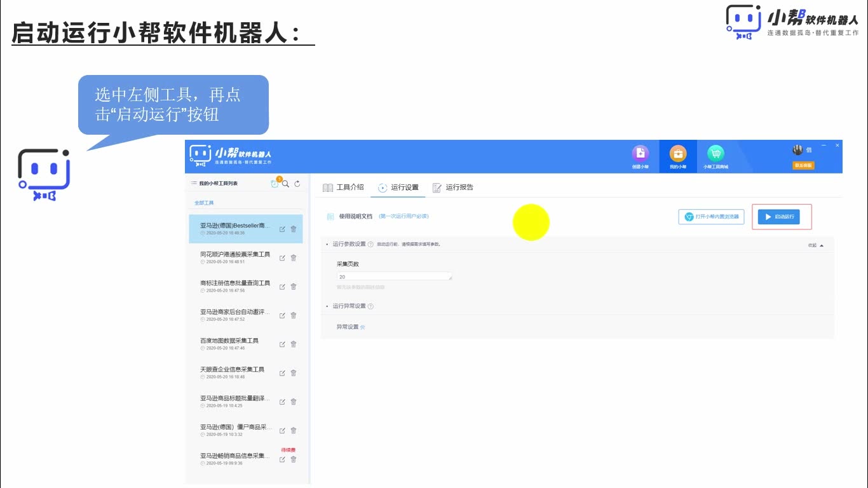Open the 使用说明文档 documentation link

[x=356, y=216]
